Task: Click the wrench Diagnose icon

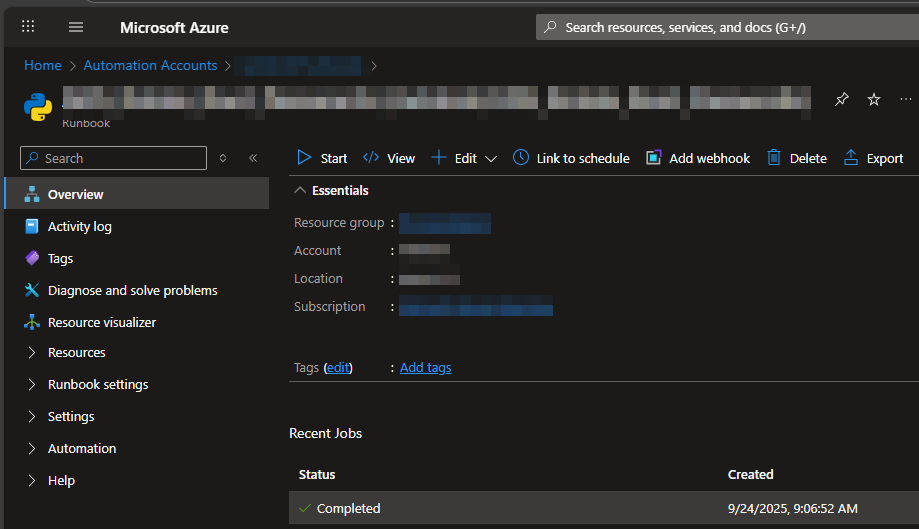Action: pyautogui.click(x=32, y=290)
